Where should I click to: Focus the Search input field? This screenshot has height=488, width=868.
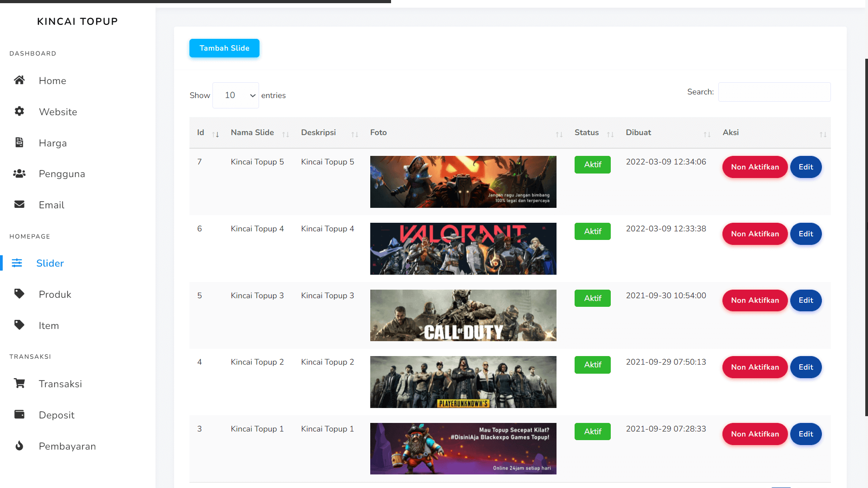[774, 92]
